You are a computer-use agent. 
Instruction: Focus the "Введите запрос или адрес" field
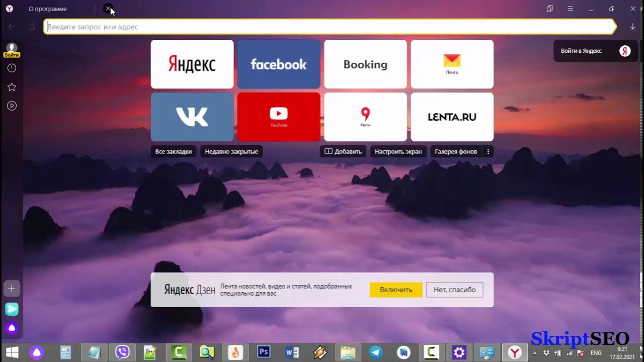click(x=330, y=27)
